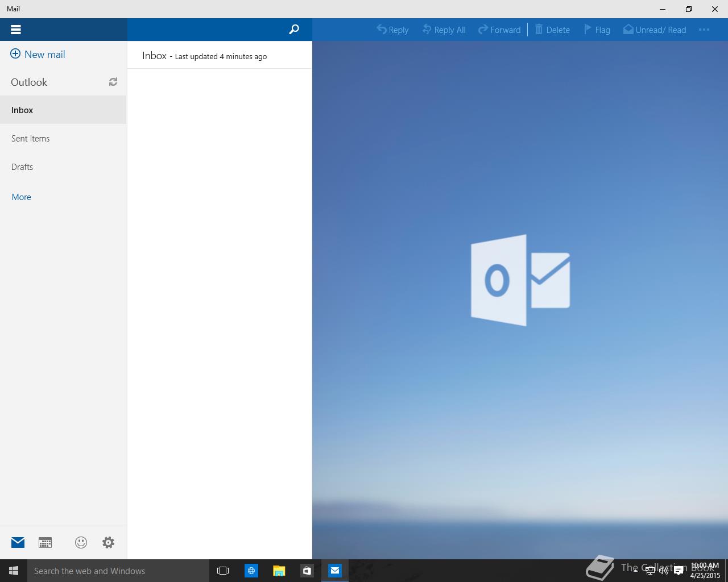
Task: Click the network tray icon
Action: (650, 571)
